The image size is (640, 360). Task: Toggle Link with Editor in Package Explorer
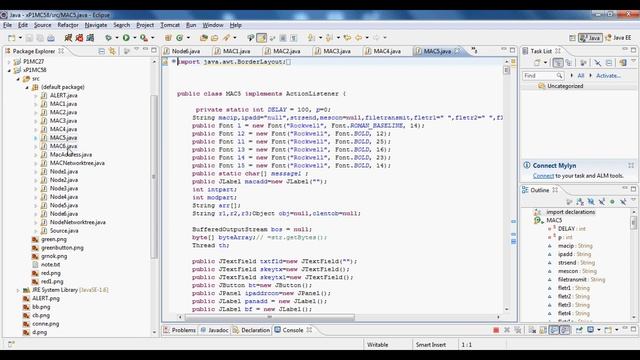click(112, 51)
